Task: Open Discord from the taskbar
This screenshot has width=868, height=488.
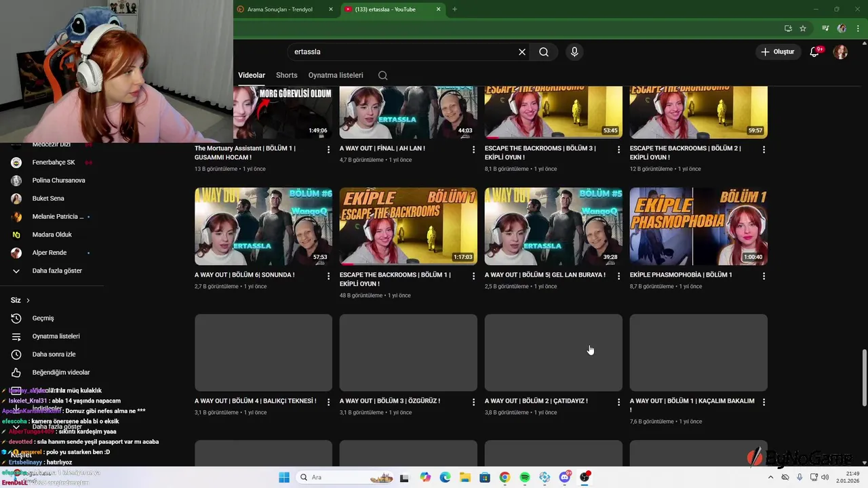Action: [x=565, y=477]
